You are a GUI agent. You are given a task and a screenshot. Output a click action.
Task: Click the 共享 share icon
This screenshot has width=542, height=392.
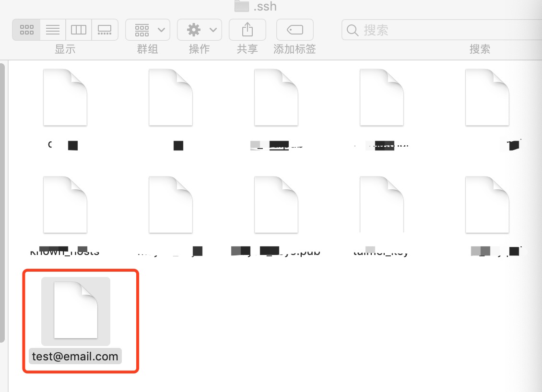pyautogui.click(x=247, y=30)
